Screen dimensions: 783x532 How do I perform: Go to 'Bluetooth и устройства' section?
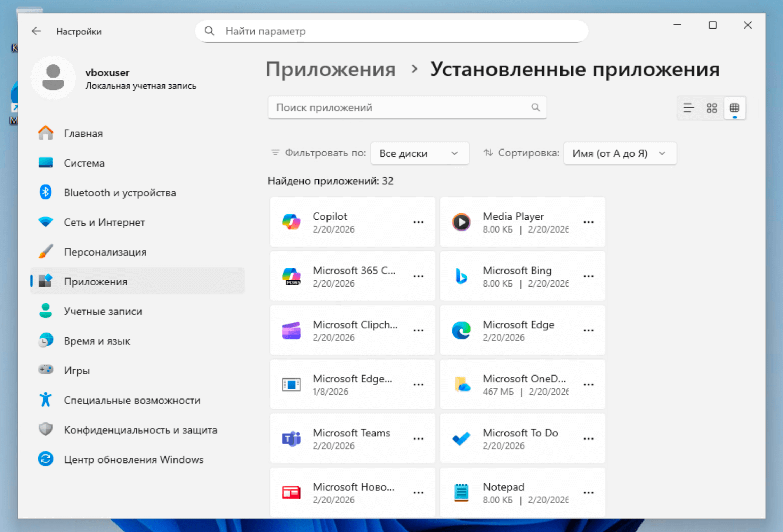(x=120, y=193)
